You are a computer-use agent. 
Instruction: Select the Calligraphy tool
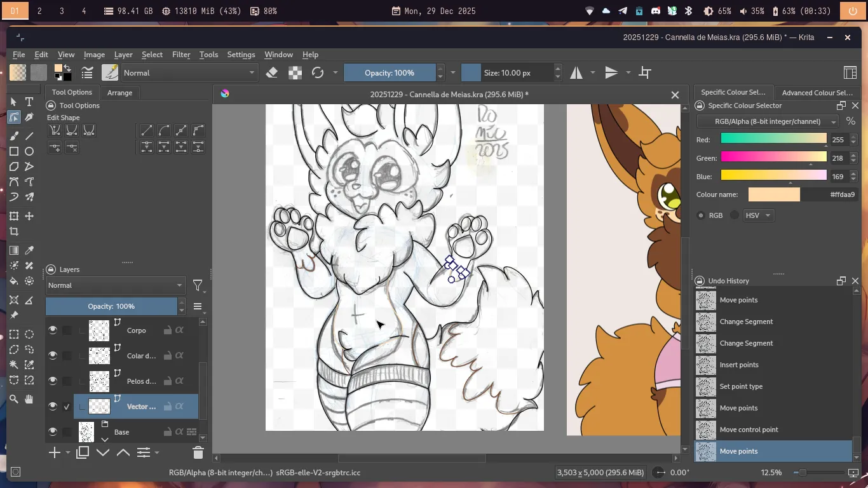pyautogui.click(x=29, y=118)
